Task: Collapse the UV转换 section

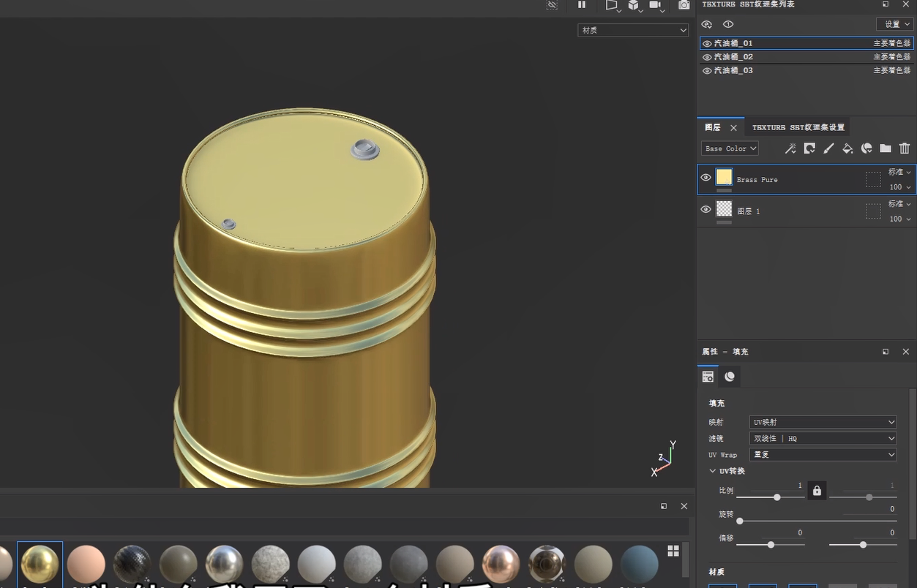Action: coord(713,471)
